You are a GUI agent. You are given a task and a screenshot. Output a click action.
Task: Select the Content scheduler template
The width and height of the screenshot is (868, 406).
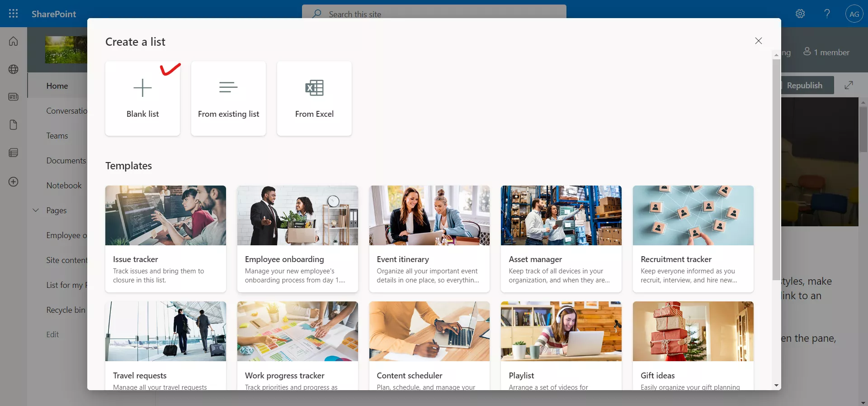(429, 346)
